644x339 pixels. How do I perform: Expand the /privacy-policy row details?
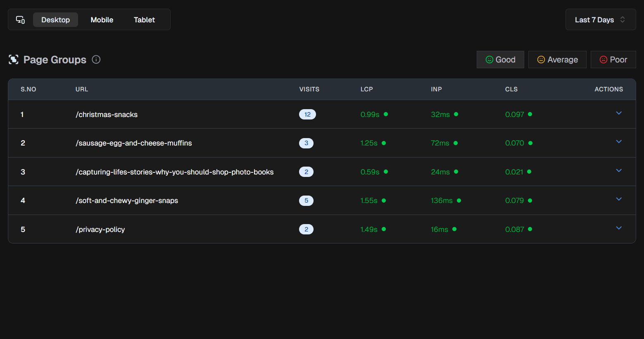619,228
